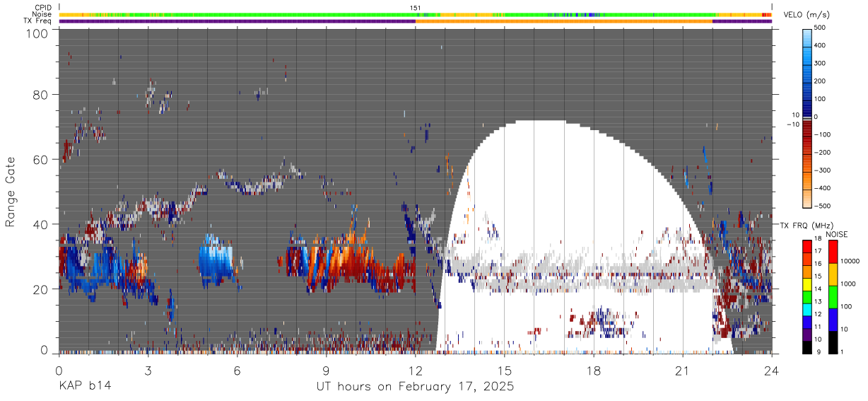The image size is (868, 401).
Task: Click the KAP b14 radar beam label
Action: 84,387
